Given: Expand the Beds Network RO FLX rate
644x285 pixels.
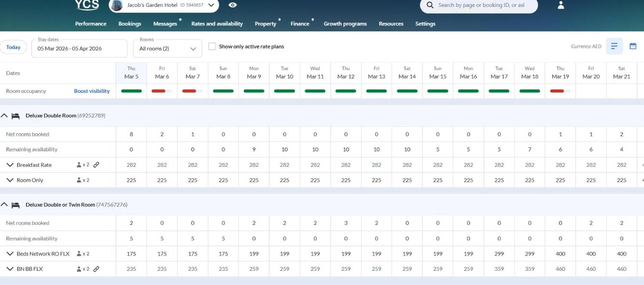Looking at the screenshot, I should (x=10, y=254).
